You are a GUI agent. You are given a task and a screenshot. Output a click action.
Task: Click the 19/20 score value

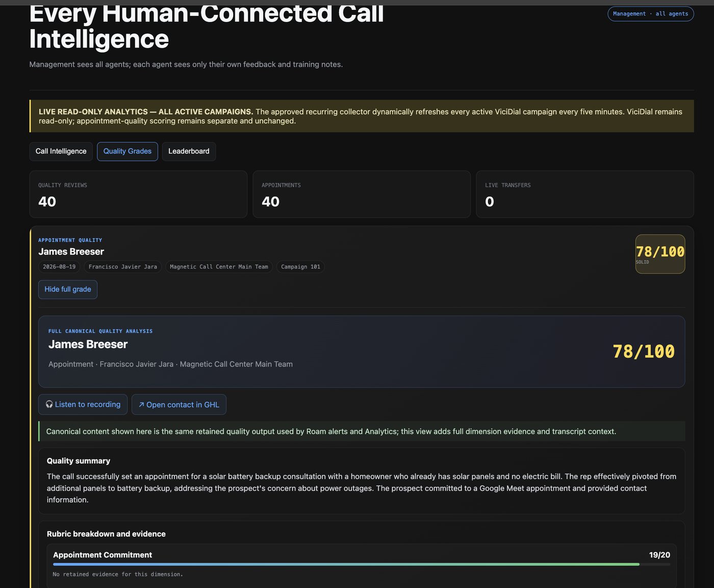click(x=659, y=555)
